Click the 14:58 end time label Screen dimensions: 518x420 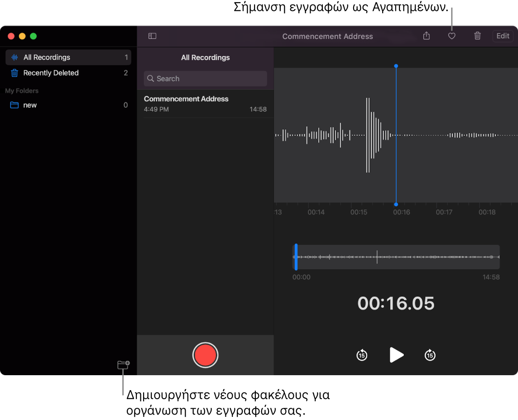tap(491, 277)
